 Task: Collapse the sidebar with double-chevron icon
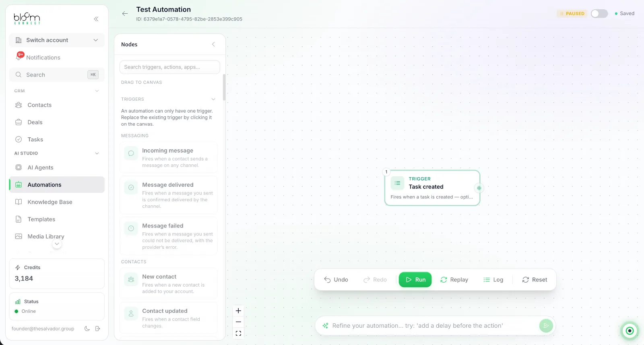point(96,19)
